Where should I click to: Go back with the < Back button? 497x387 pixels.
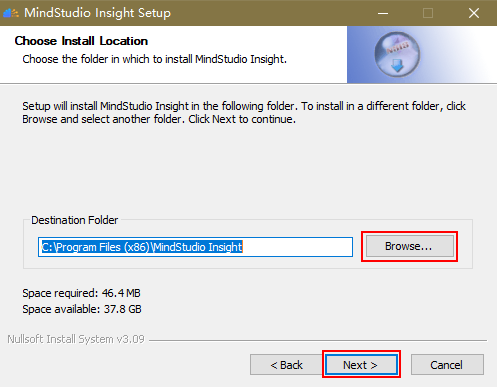286,365
